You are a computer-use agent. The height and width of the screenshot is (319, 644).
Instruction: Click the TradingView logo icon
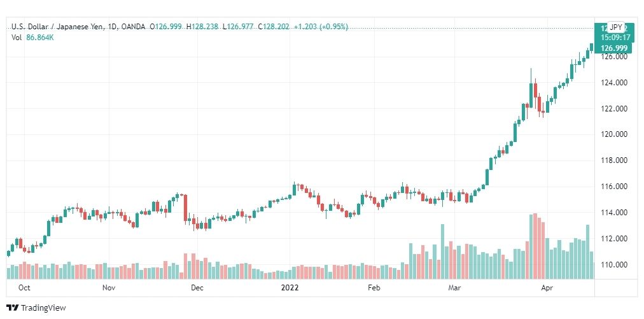[x=13, y=308]
